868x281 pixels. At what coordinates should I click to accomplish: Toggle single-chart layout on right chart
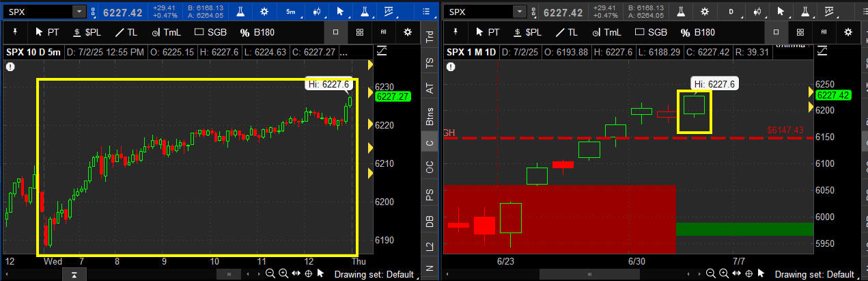click(x=776, y=32)
